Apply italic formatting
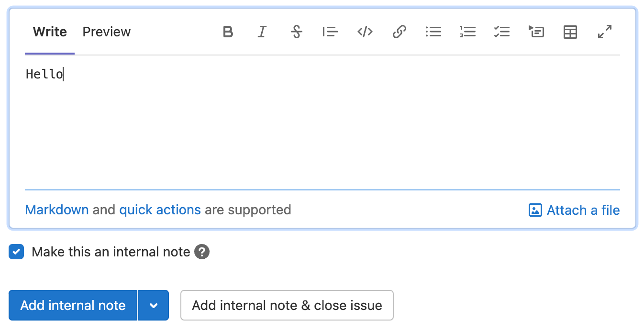 (x=262, y=32)
